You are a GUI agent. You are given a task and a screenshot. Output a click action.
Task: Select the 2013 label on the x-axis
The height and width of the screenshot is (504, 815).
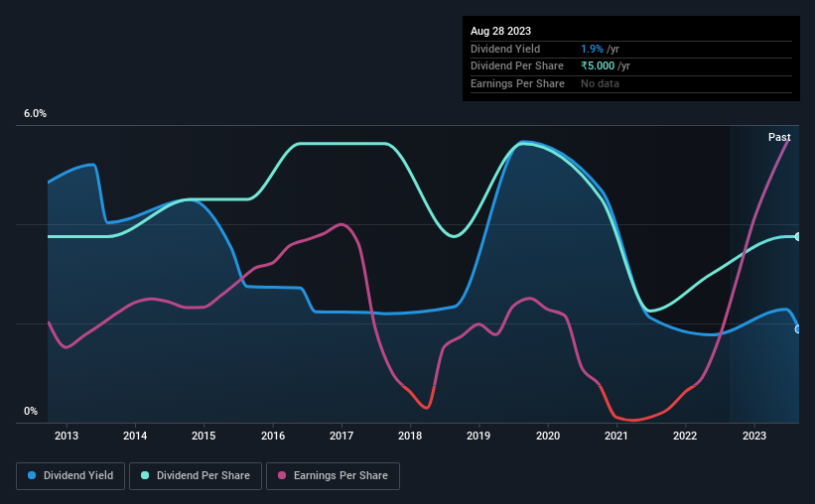[67, 436]
